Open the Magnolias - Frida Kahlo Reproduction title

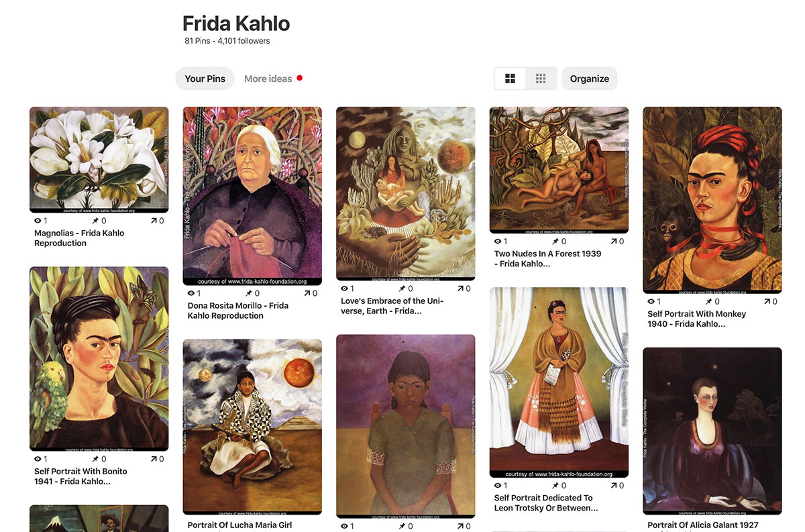point(79,238)
